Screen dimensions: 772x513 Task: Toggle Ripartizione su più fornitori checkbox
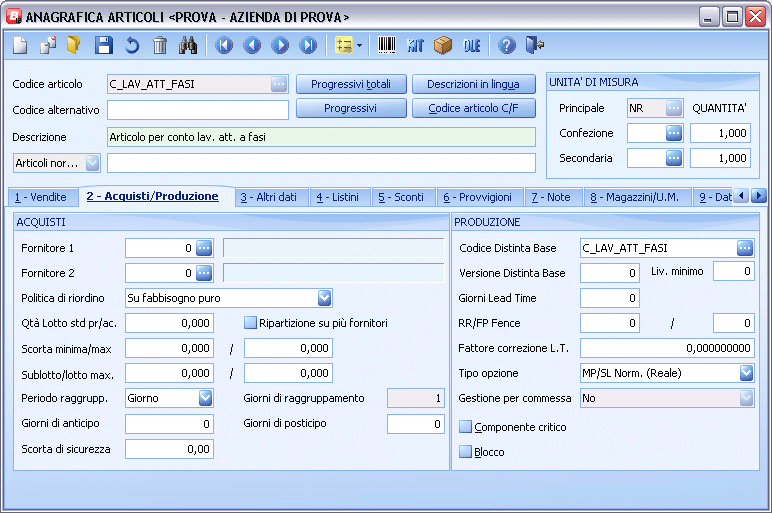[x=251, y=323]
